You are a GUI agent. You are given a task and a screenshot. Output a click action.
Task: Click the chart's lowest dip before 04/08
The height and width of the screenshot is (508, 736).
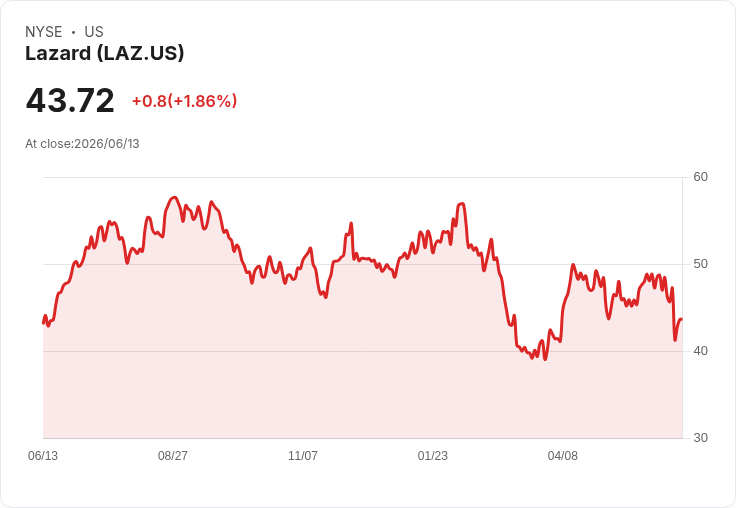click(x=545, y=359)
